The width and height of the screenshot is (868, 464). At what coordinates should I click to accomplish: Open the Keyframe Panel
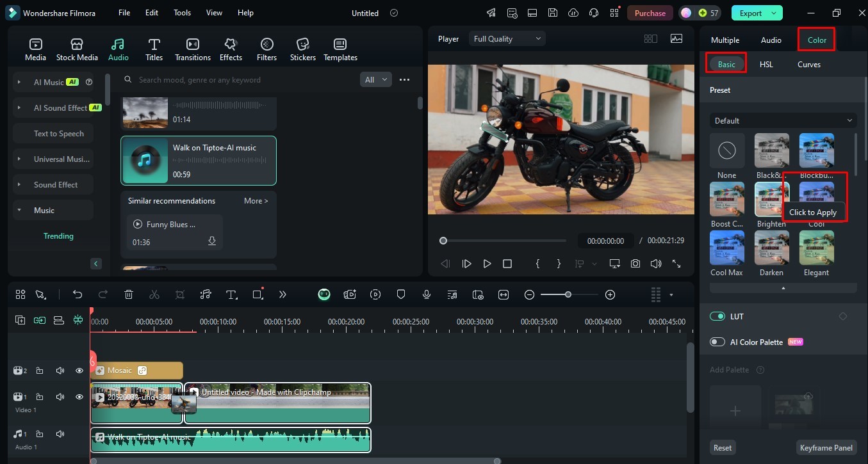coord(826,447)
